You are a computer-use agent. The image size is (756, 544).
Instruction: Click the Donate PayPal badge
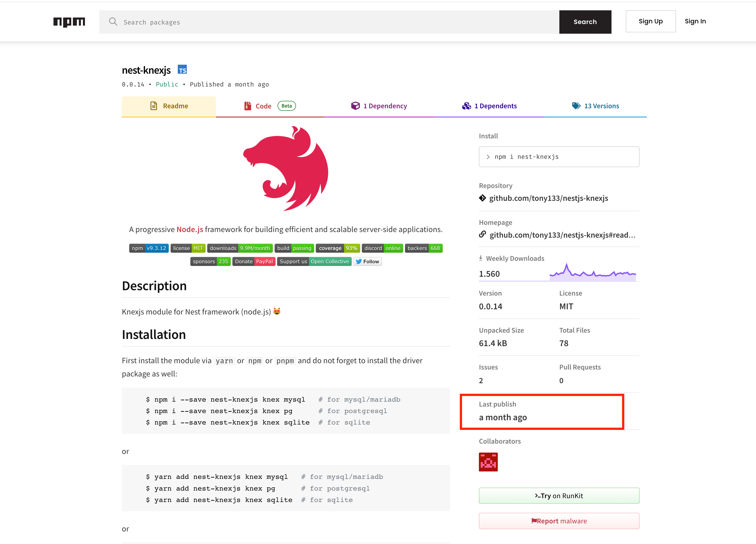254,261
